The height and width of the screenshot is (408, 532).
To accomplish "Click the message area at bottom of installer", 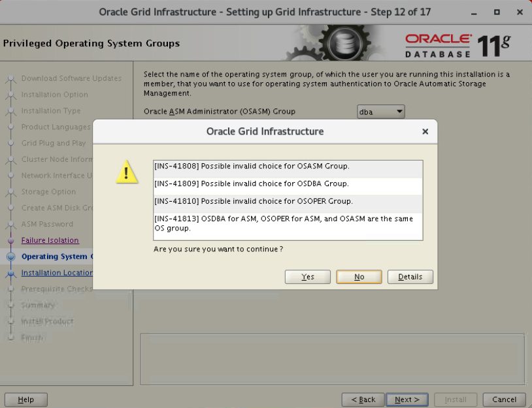I will (333, 359).
